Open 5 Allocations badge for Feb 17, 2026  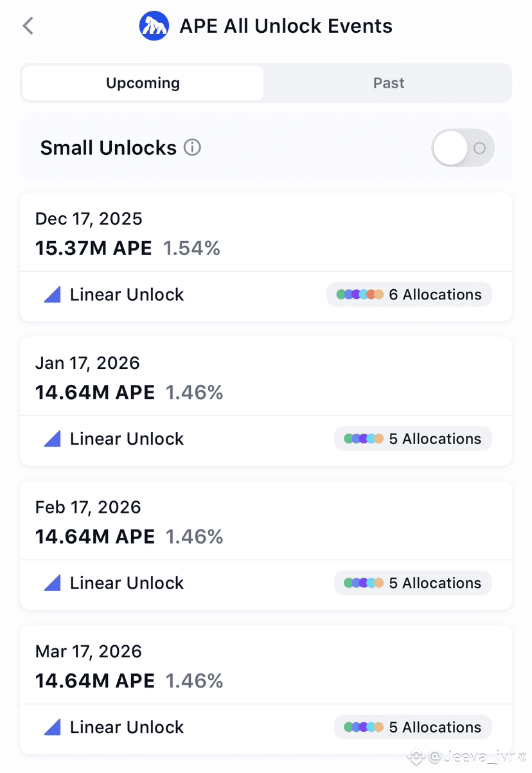[x=413, y=583]
